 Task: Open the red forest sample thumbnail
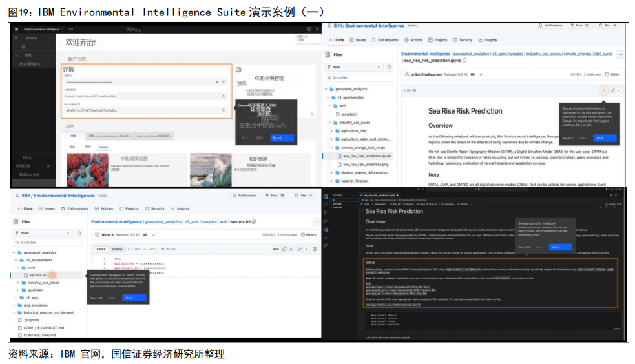[x=87, y=169]
